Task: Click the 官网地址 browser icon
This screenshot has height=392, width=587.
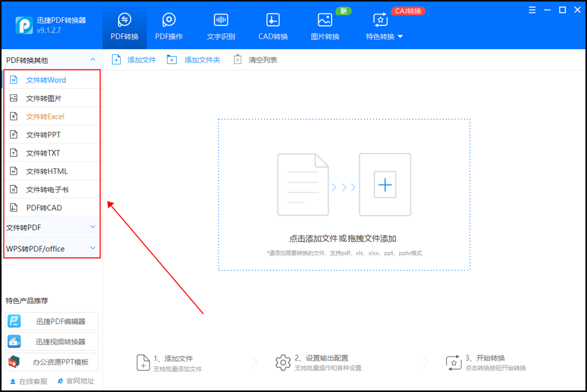Action: click(60, 381)
